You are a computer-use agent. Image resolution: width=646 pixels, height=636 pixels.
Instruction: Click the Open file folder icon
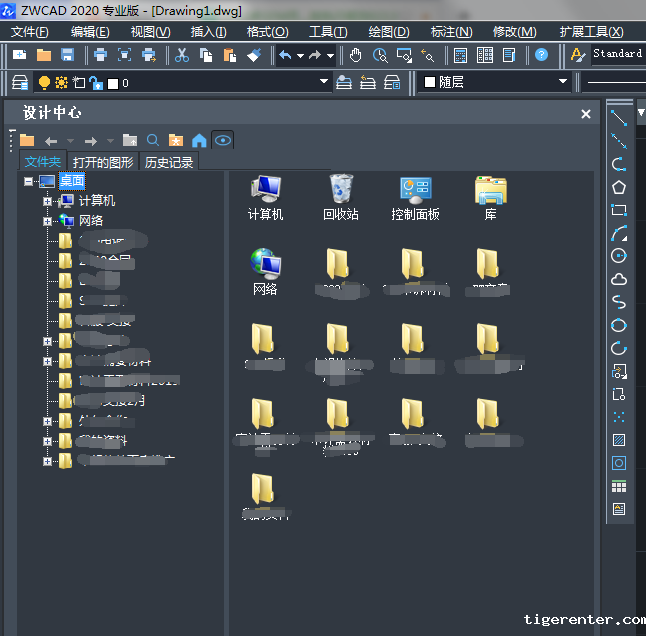point(44,55)
